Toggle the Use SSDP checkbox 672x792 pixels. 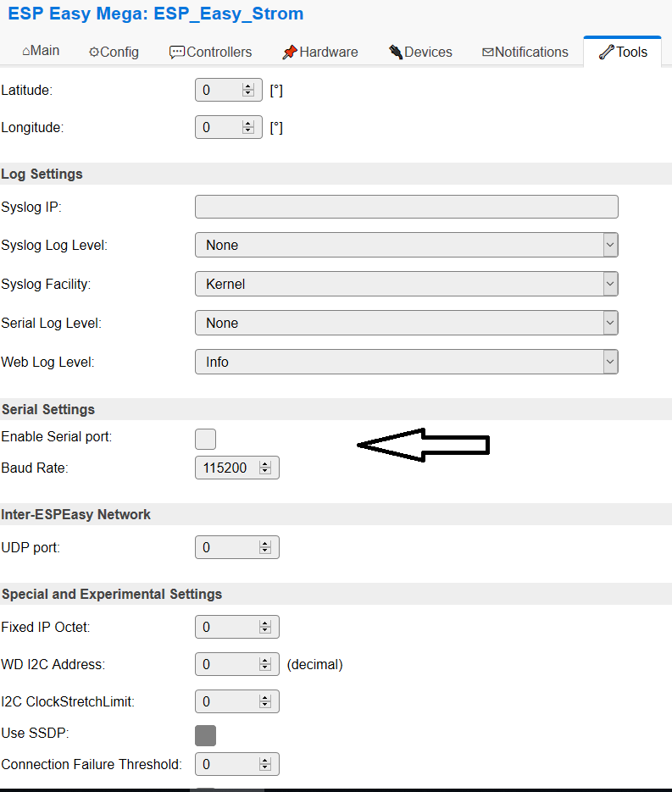206,735
